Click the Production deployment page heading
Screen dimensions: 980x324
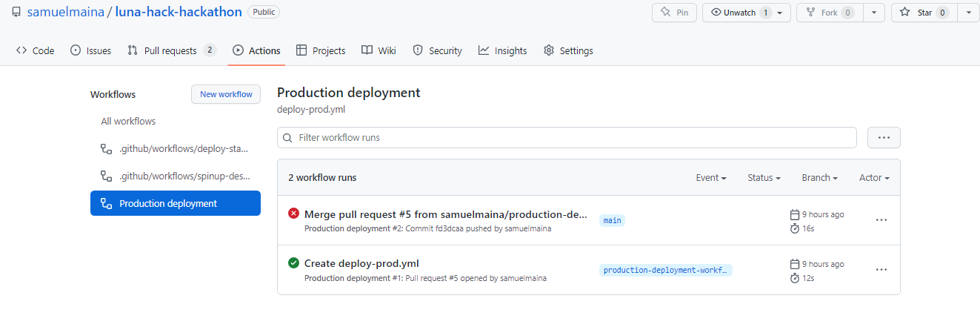pos(349,93)
